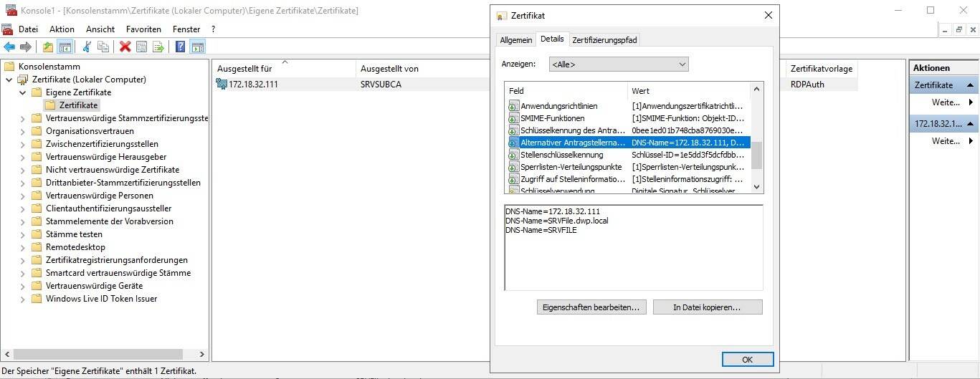The image size is (980, 379).
Task: Expand the Remotedesktop folder node
Action: [x=23, y=247]
